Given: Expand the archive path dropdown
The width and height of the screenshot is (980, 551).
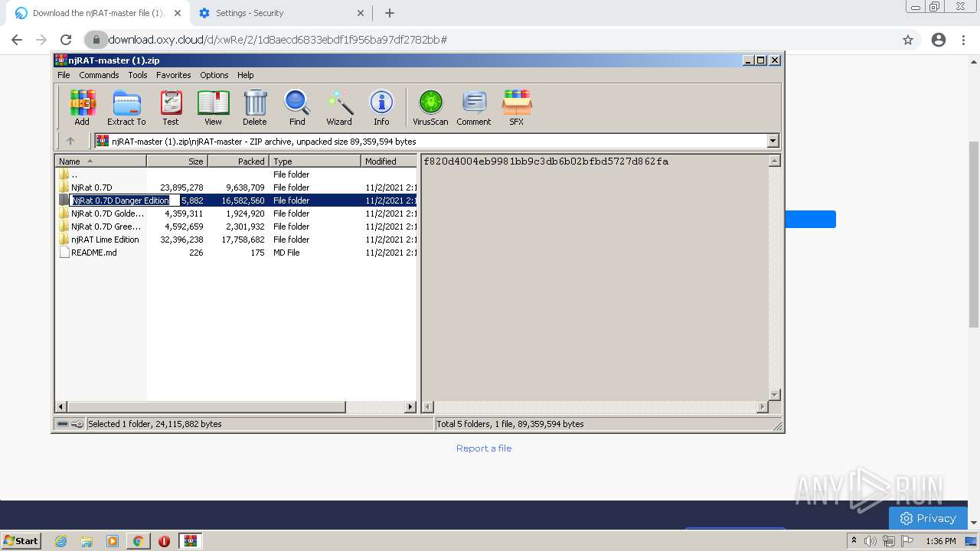Looking at the screenshot, I should pyautogui.click(x=773, y=141).
